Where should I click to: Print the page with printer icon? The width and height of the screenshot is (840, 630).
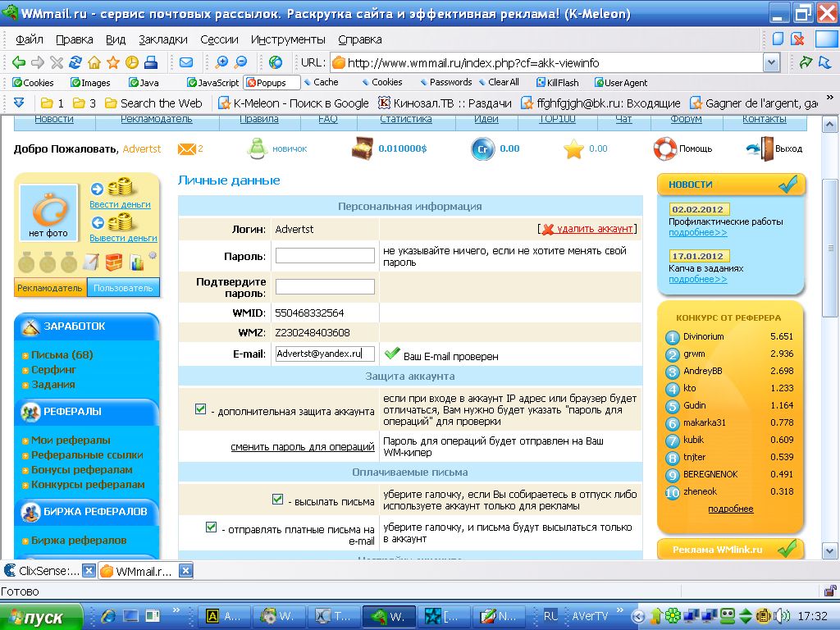(151, 62)
